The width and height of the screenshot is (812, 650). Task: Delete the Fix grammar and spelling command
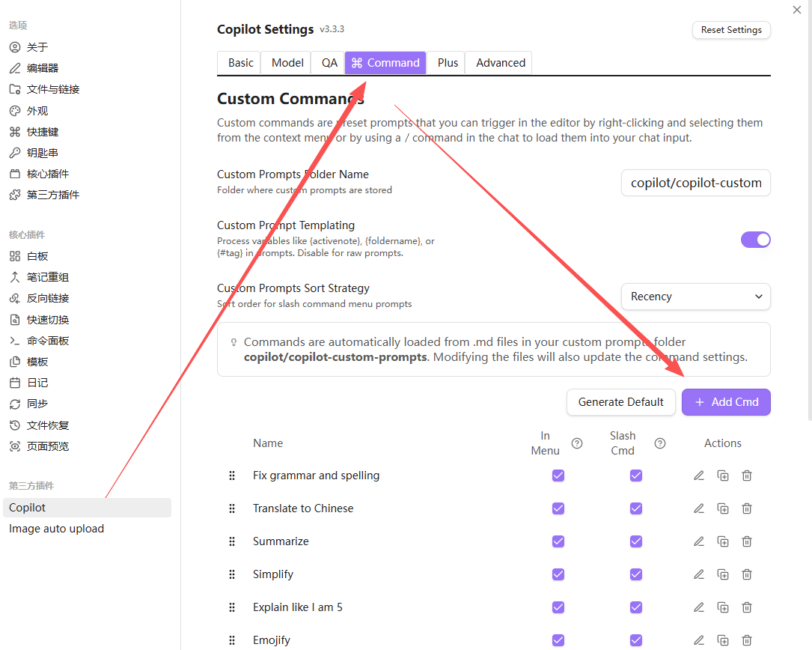point(747,476)
